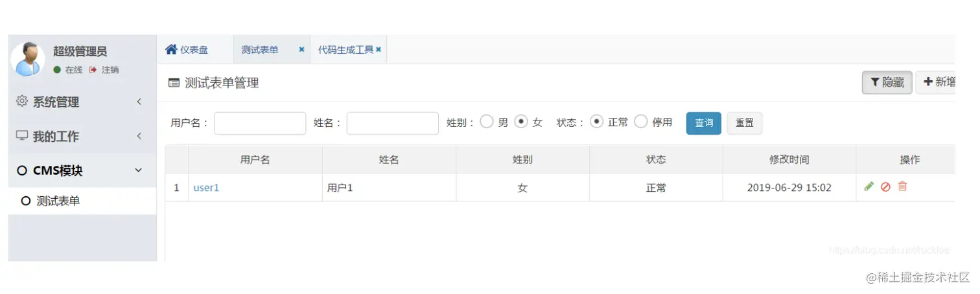Click the home icon on 仪表盘 tab
980x294 pixels.
pyautogui.click(x=171, y=49)
